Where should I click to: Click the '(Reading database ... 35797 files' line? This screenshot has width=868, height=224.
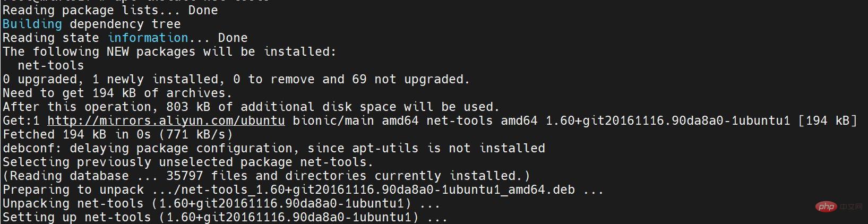point(266,176)
